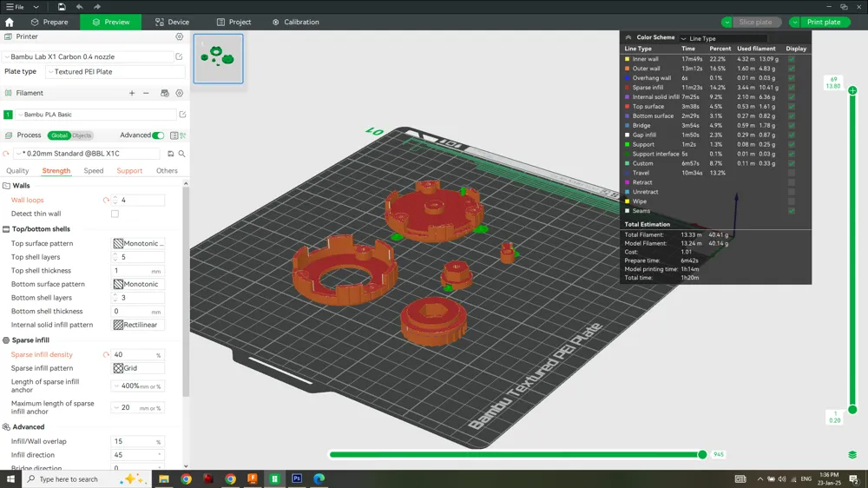Screen dimensions: 868x488
Task: Search process settings with magnifier icon
Action: pos(181,154)
